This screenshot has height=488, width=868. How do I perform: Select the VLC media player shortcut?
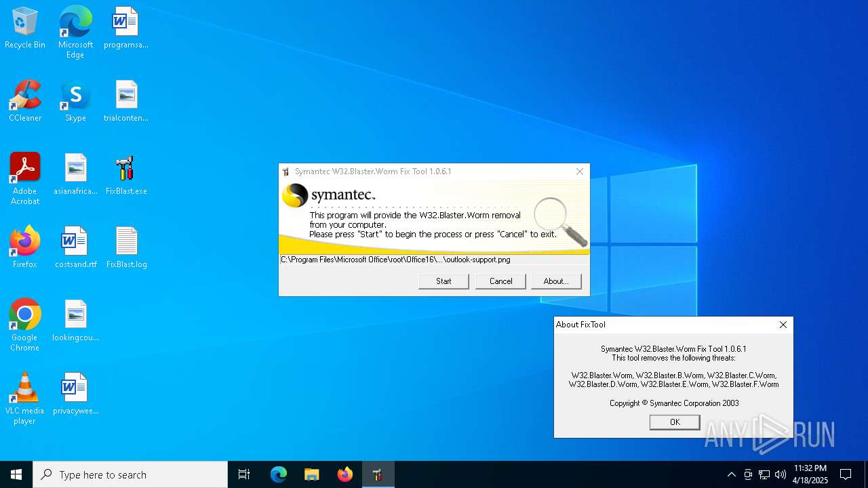(x=25, y=399)
